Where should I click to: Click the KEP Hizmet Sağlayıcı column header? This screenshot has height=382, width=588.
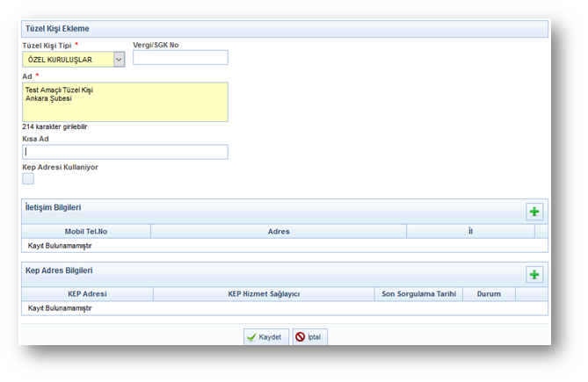pyautogui.click(x=264, y=294)
